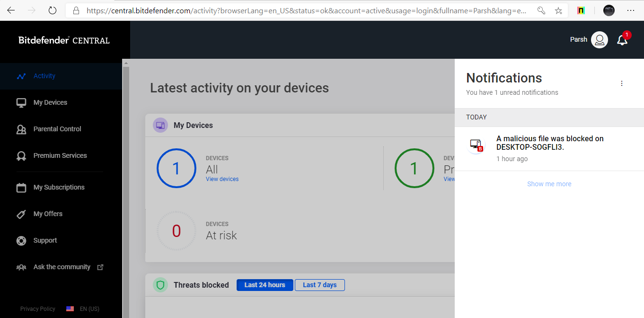
Task: Open the malicious file blocked notification
Action: [x=550, y=143]
